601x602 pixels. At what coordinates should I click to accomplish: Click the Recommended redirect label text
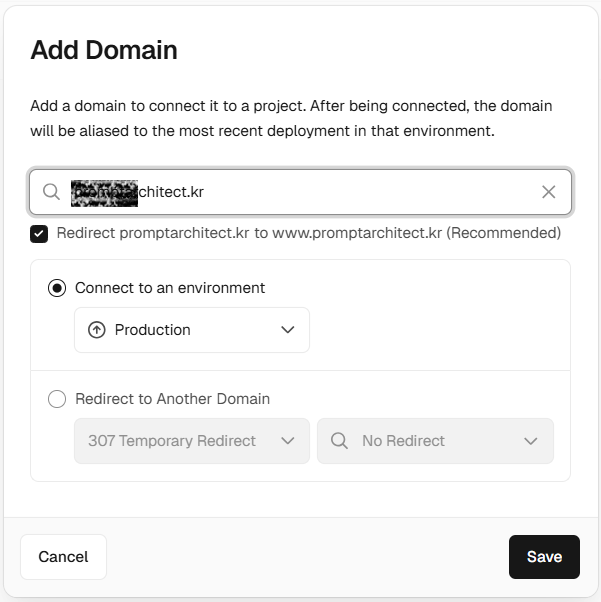coord(308,234)
